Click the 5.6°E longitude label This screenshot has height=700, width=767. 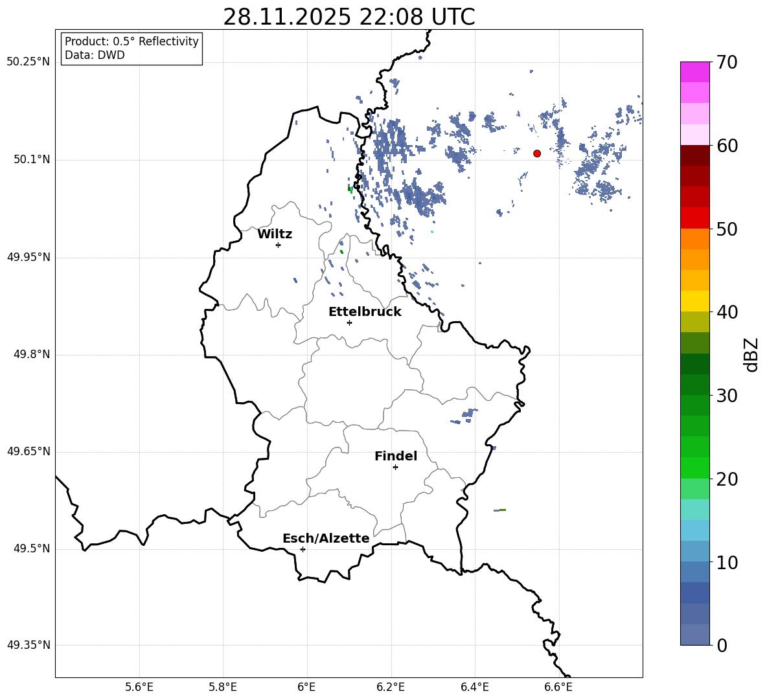click(x=139, y=687)
